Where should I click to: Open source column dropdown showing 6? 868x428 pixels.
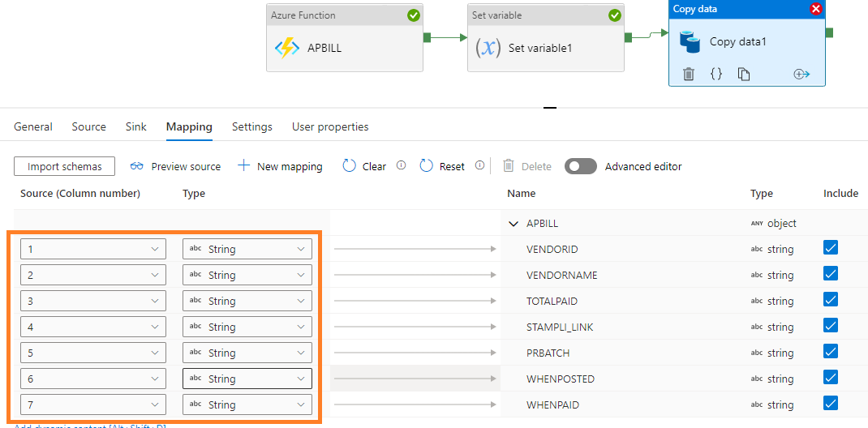point(93,379)
